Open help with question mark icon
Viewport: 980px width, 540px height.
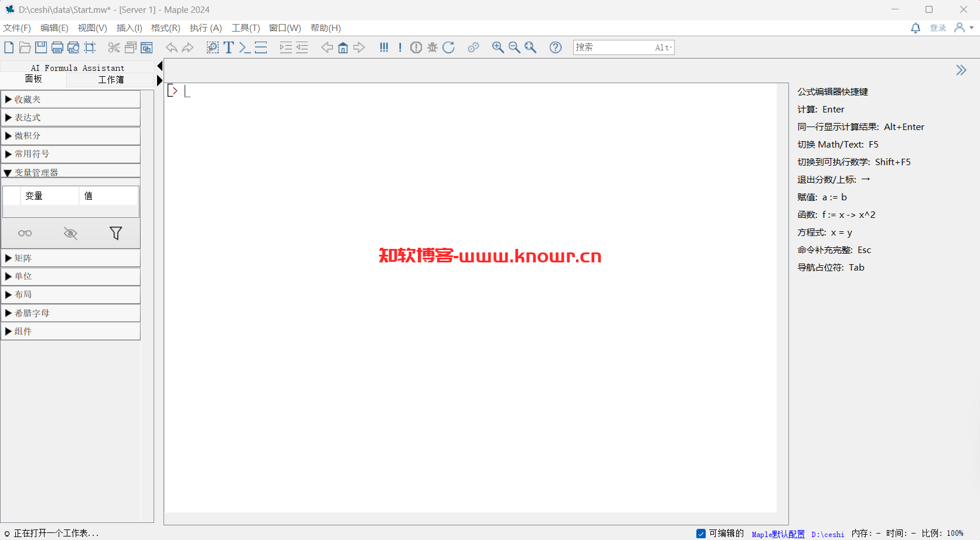click(556, 47)
